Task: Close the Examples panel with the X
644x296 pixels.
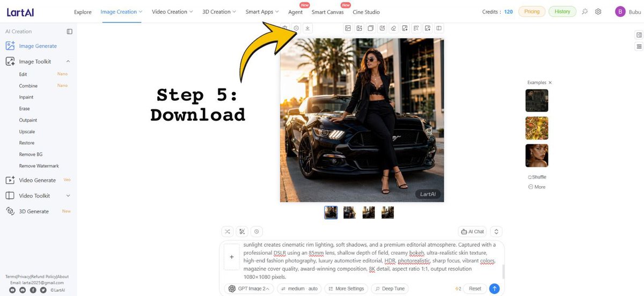Action: 550,83
